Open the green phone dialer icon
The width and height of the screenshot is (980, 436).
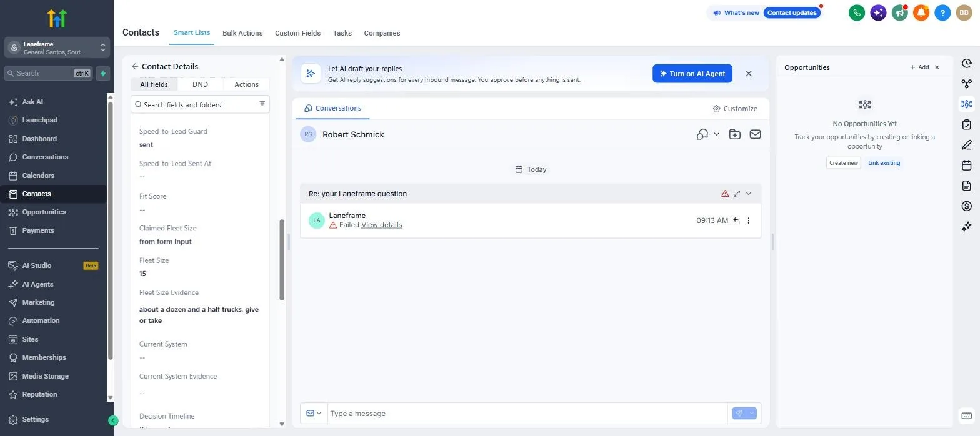click(857, 12)
